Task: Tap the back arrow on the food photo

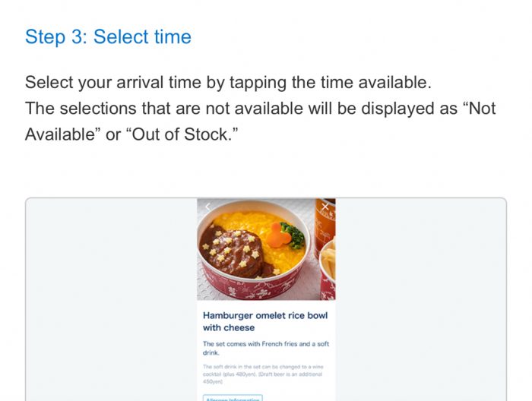Action: click(x=207, y=207)
